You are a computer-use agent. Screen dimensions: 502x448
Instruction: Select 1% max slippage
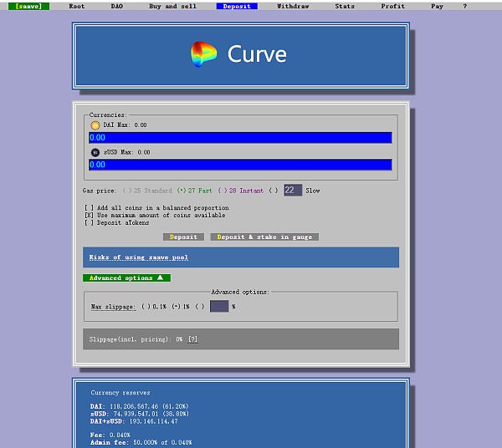coord(181,307)
